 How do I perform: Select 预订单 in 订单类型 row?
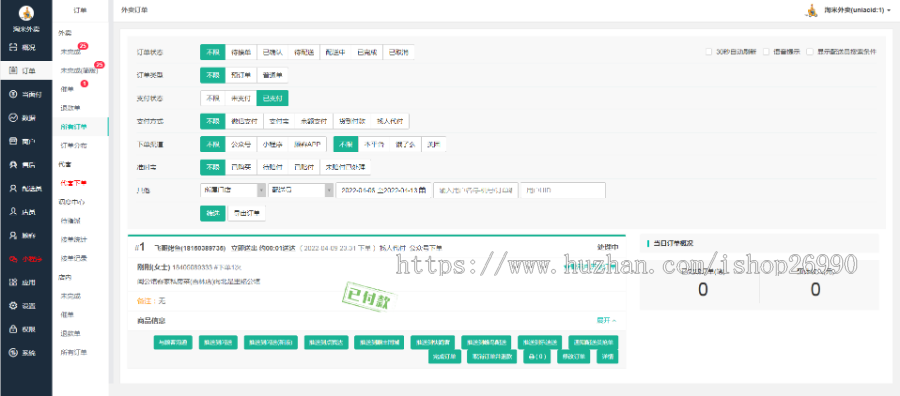click(240, 75)
